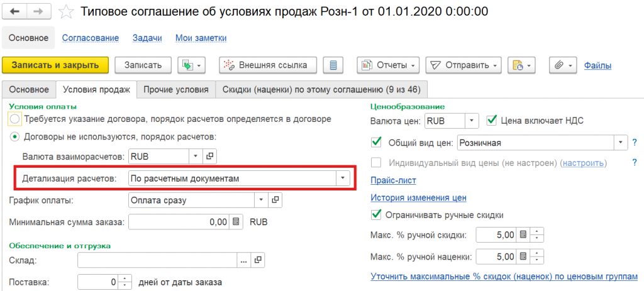Screen dimensions: 644x291
Task: Click Внешняя ссылка button
Action: 269,65
